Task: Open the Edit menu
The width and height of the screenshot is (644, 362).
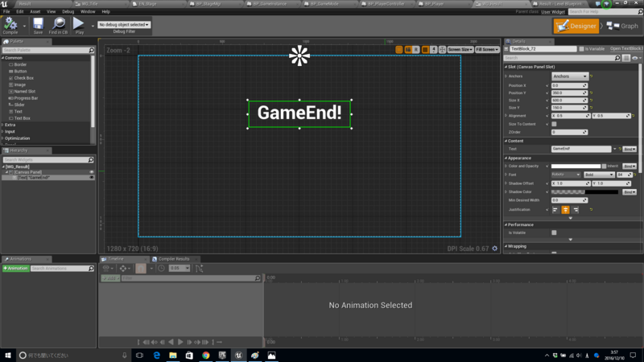Action: (x=19, y=11)
